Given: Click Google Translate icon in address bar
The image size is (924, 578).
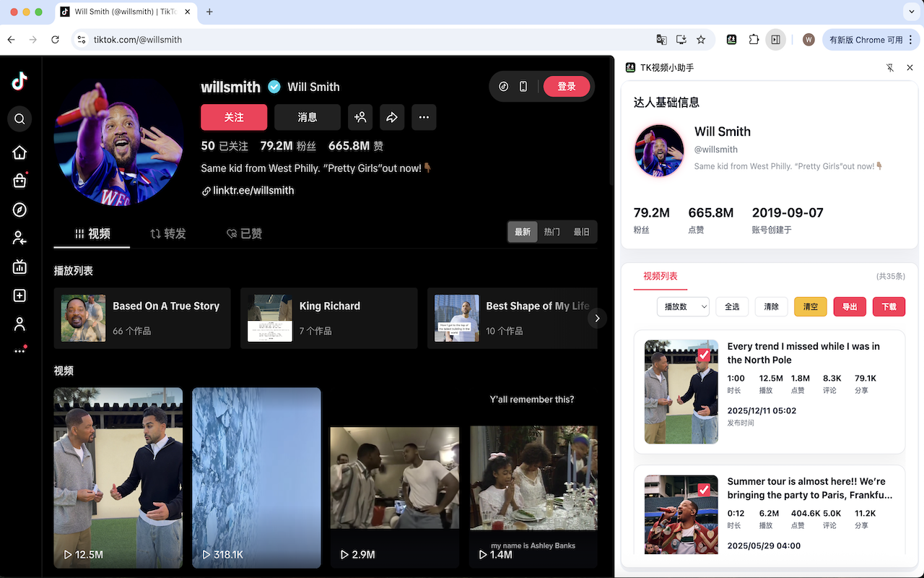Looking at the screenshot, I should point(661,40).
